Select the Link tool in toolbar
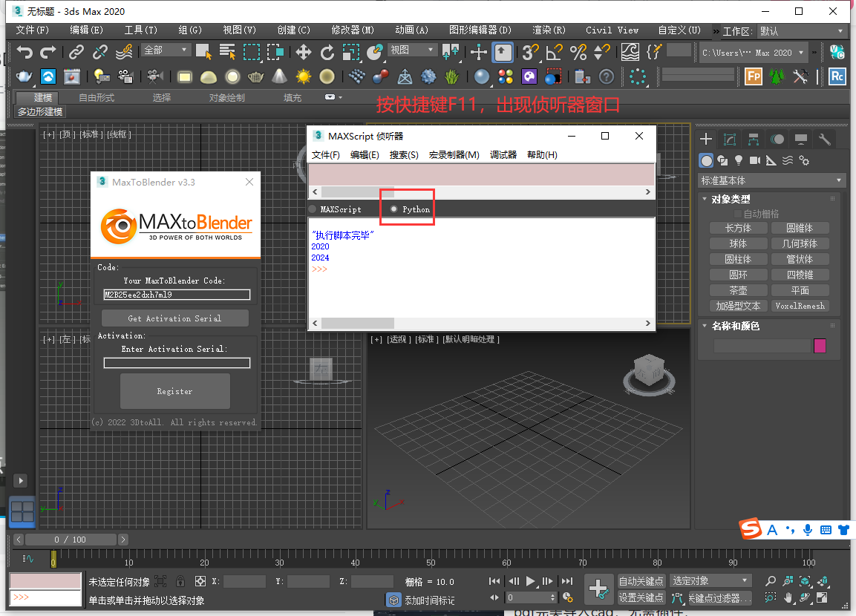The width and height of the screenshot is (856, 616). pyautogui.click(x=76, y=53)
